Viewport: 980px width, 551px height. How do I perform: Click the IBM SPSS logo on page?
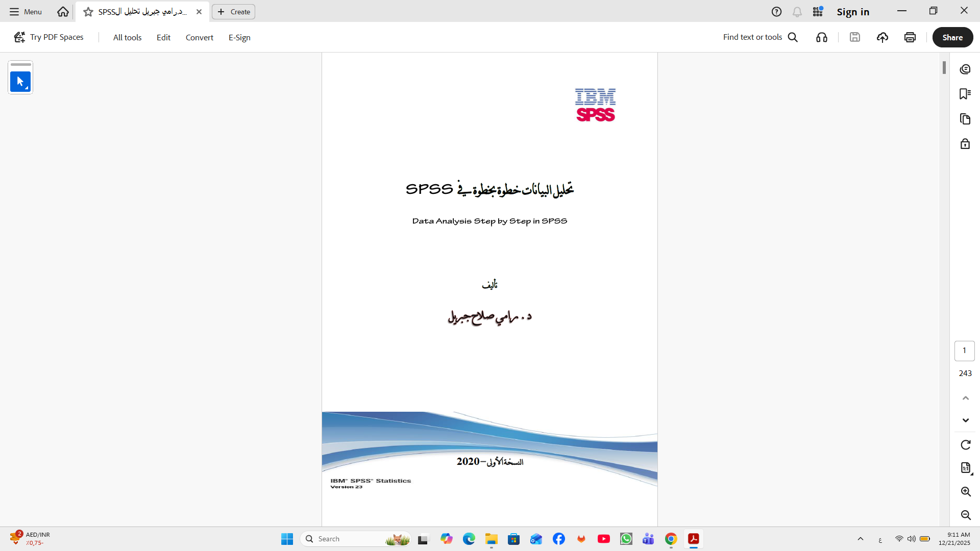tap(595, 105)
